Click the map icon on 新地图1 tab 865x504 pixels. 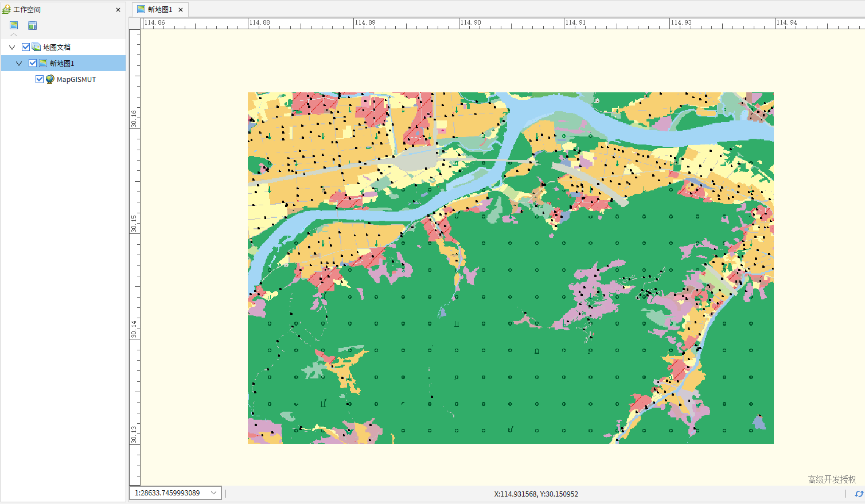point(141,9)
